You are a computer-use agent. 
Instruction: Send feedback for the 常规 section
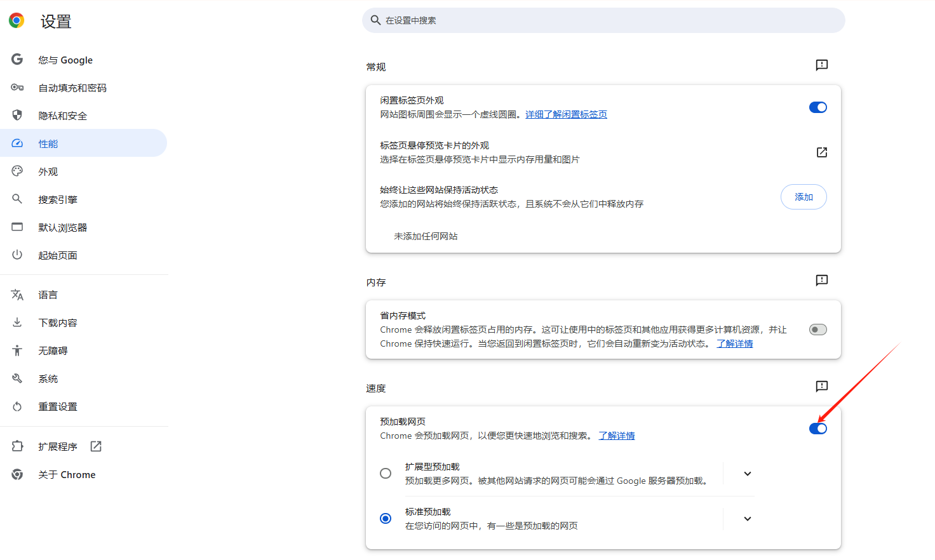821,65
